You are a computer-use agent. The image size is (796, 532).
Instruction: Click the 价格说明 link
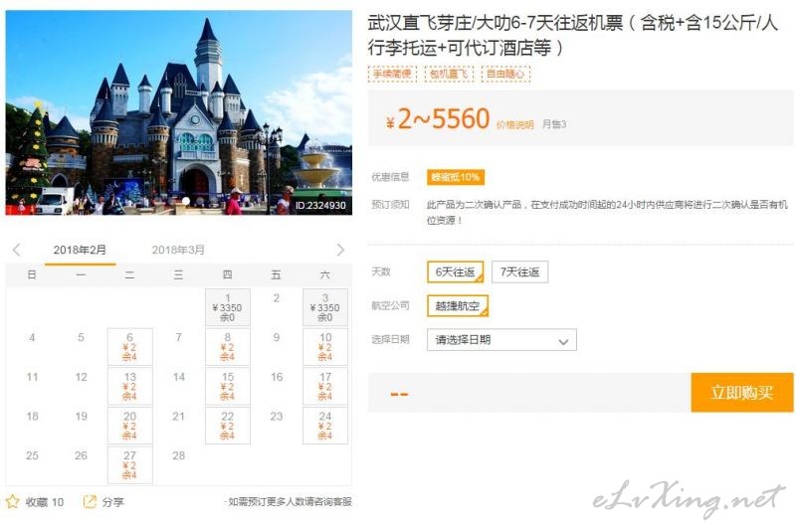514,124
